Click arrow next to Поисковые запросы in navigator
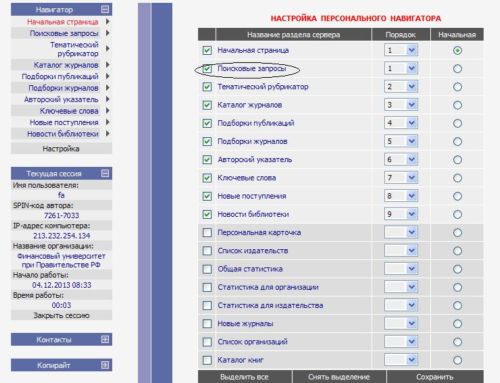The height and width of the screenshot is (383, 500). pyautogui.click(x=107, y=33)
